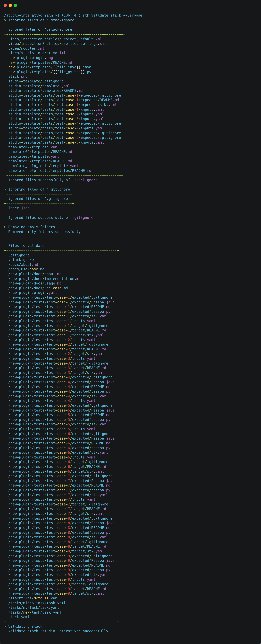This screenshot has height=644, width=261.
Task: Click 'stack.yaml' in Files to validate
Action: click(x=19, y=617)
